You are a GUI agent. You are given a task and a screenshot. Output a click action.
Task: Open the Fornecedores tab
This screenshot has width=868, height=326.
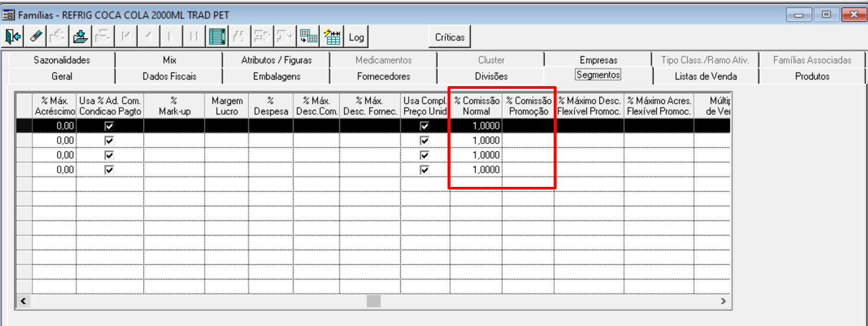pos(384,76)
